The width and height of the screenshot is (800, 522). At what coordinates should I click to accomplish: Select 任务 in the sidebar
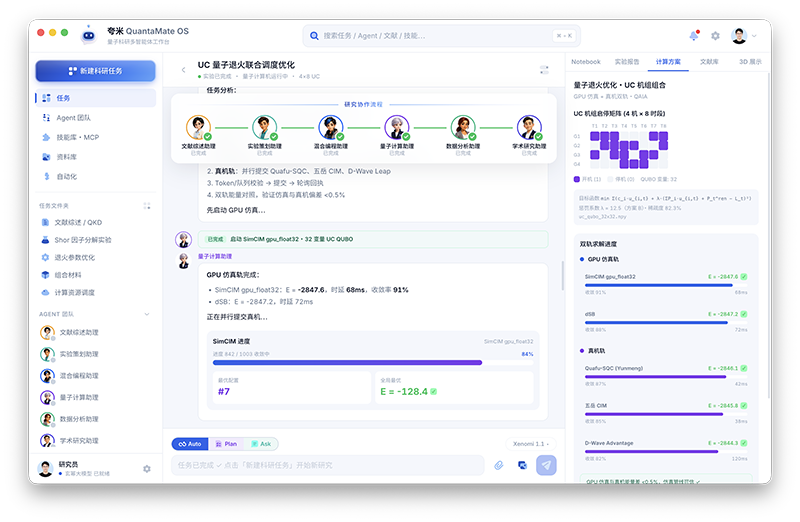click(95, 98)
